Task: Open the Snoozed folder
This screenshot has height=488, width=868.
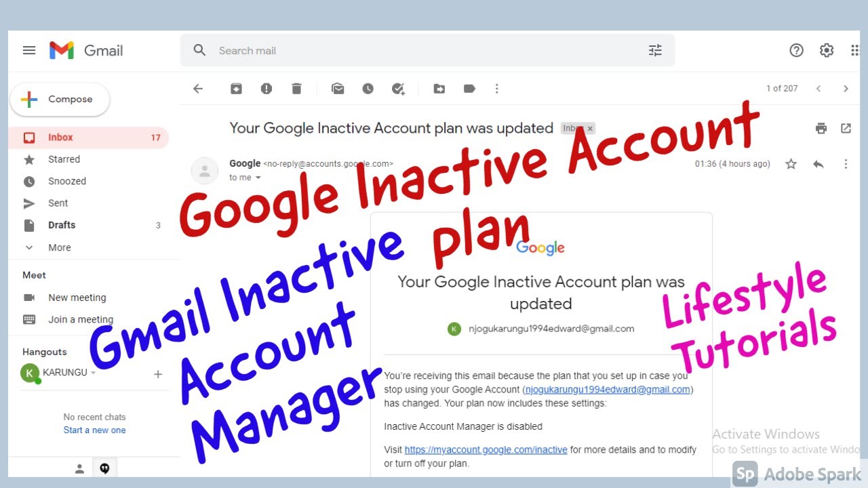Action: click(88, 181)
